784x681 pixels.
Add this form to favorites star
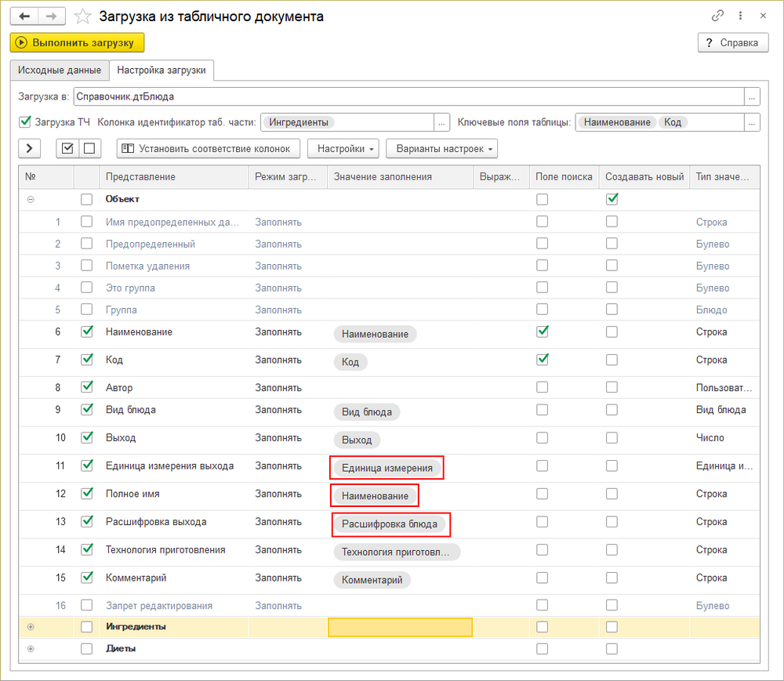(82, 16)
